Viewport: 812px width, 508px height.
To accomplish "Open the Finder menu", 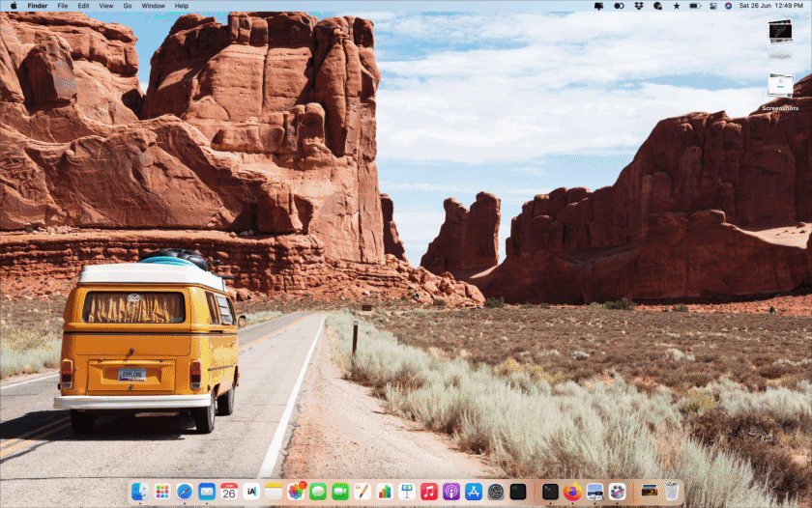I will click(x=38, y=6).
